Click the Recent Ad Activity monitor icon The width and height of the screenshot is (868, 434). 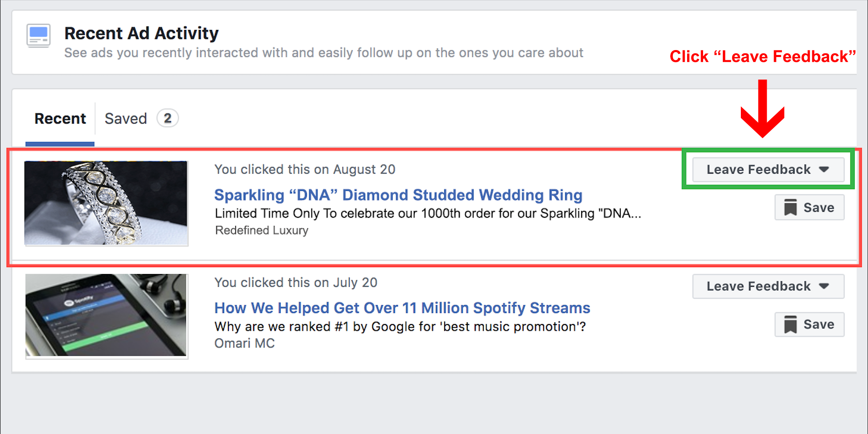39,36
